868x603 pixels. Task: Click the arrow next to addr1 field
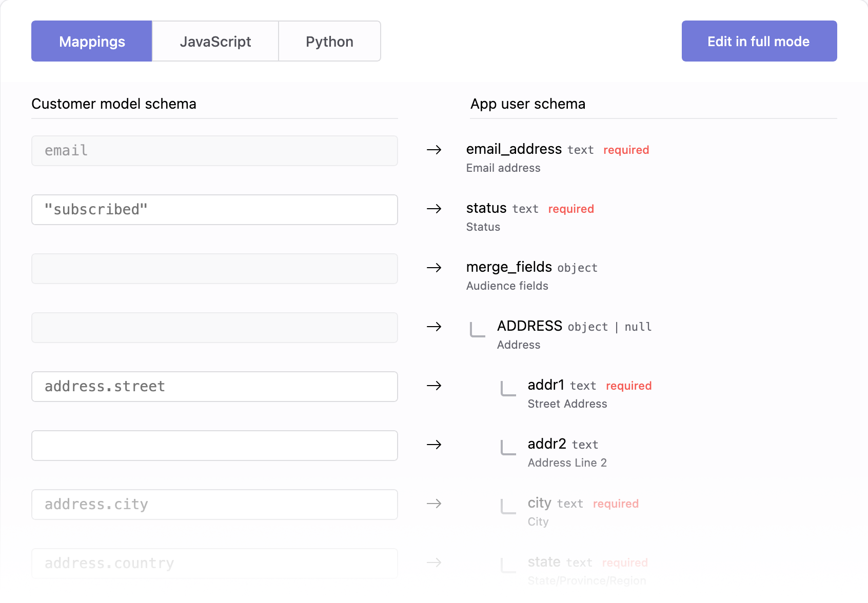coord(434,386)
